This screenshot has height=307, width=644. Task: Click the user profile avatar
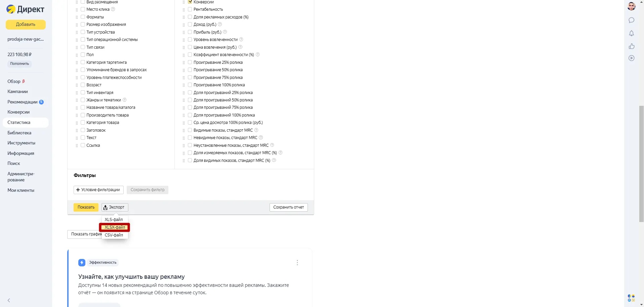pos(632,6)
